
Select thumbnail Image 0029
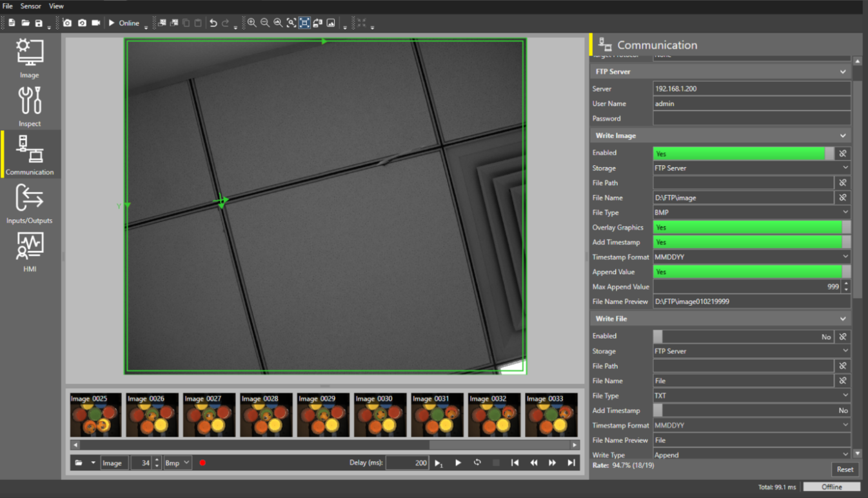click(x=323, y=415)
